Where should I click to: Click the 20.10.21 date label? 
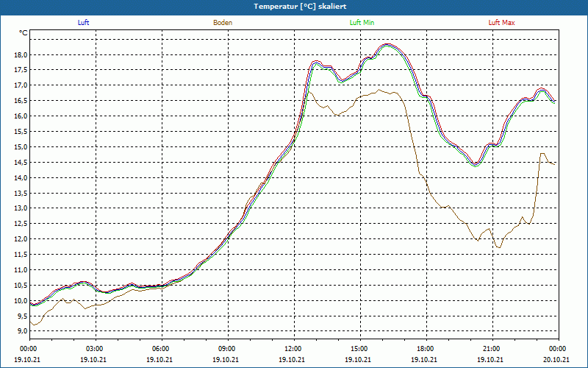(x=556, y=359)
